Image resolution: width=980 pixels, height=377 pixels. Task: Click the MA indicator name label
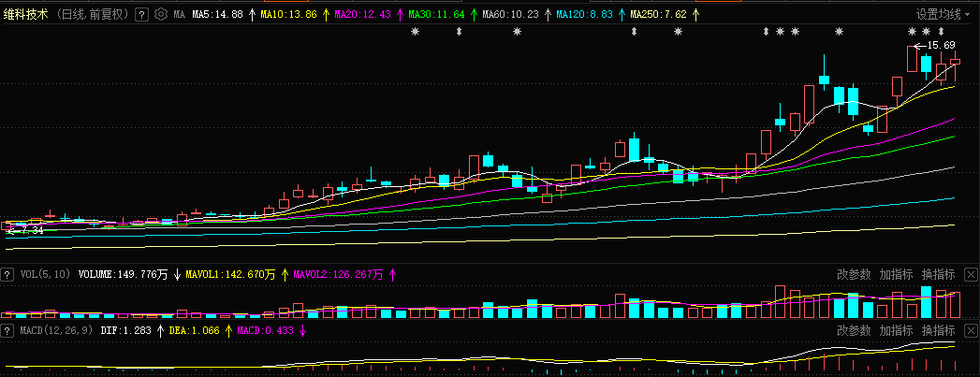(180, 14)
